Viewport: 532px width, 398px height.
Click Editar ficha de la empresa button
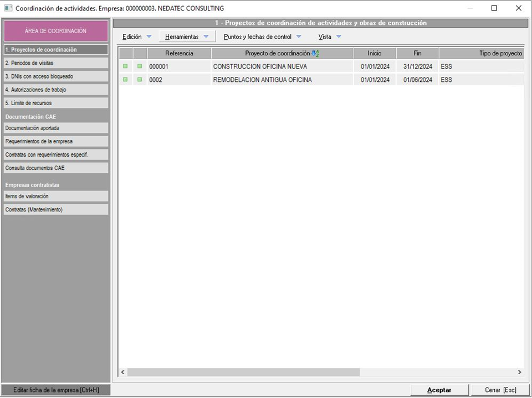point(55,390)
